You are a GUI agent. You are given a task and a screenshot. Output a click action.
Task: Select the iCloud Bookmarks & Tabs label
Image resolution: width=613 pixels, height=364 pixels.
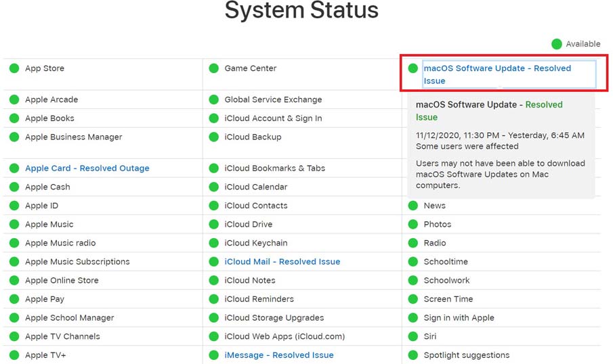tap(275, 168)
